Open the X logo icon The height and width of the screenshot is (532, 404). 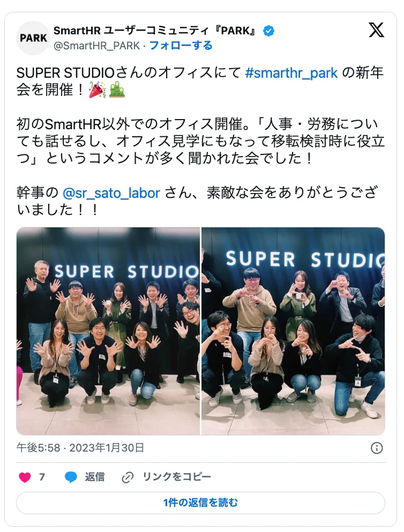(376, 30)
